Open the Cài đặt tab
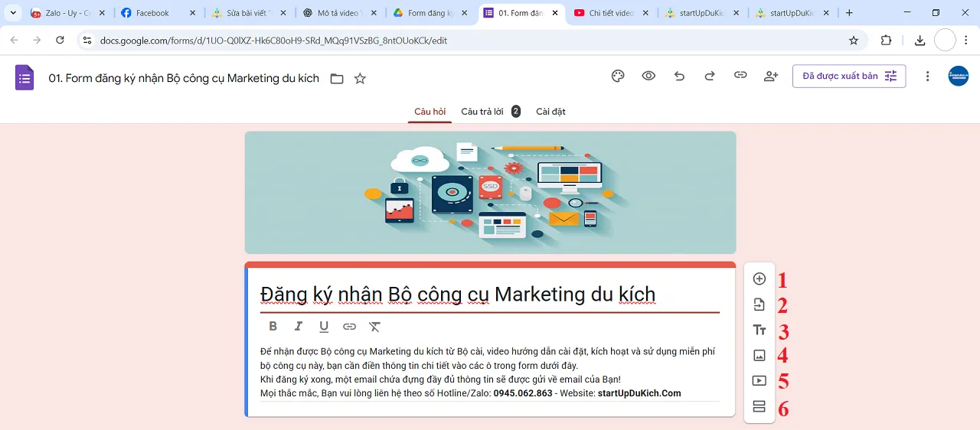The image size is (980, 430). (x=550, y=112)
